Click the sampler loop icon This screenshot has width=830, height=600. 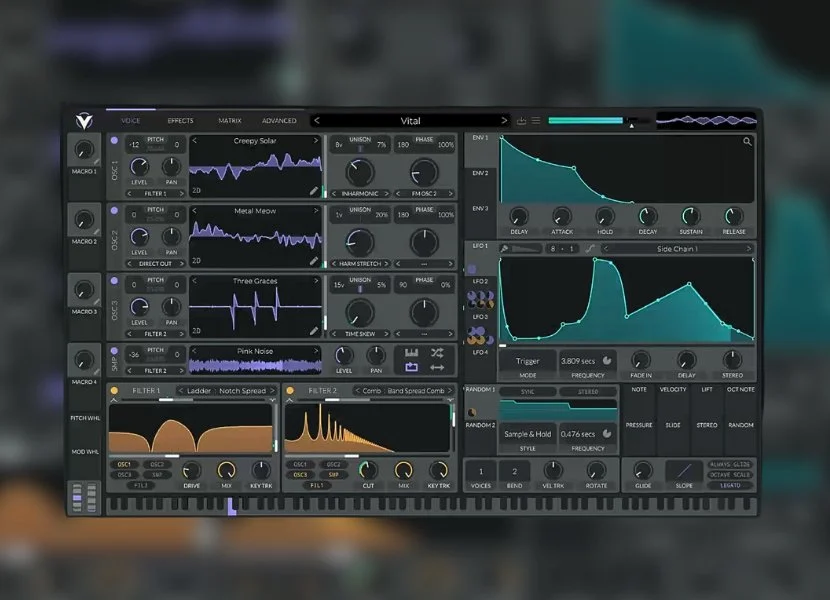point(411,353)
